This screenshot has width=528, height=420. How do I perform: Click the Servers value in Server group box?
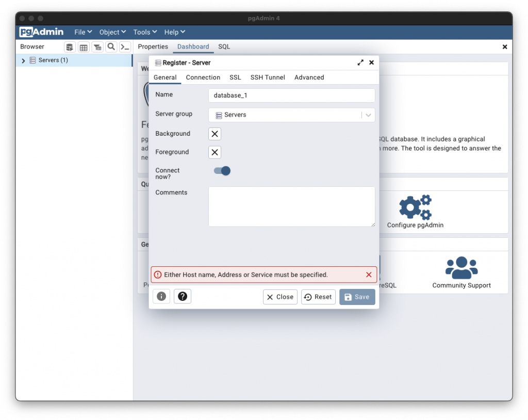(x=235, y=115)
